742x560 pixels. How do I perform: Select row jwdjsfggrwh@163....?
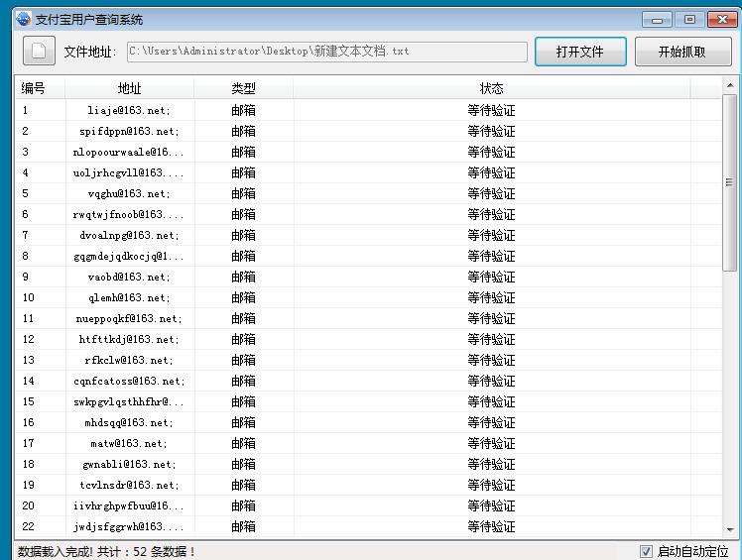click(x=369, y=526)
